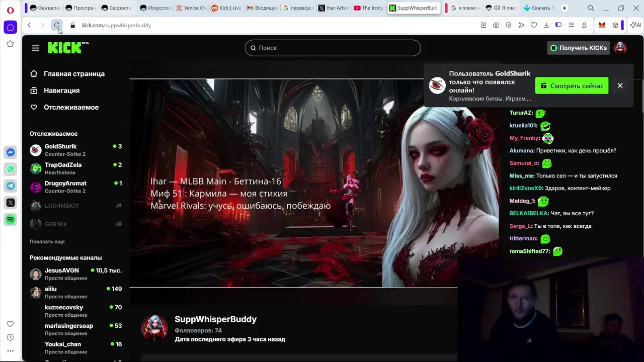Open Facebook Messenger in Opera sidebar
The height and width of the screenshot is (362, 644).
tap(10, 152)
